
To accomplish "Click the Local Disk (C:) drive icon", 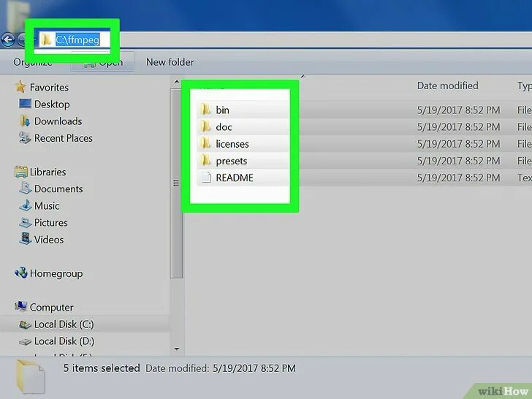I will coord(25,324).
